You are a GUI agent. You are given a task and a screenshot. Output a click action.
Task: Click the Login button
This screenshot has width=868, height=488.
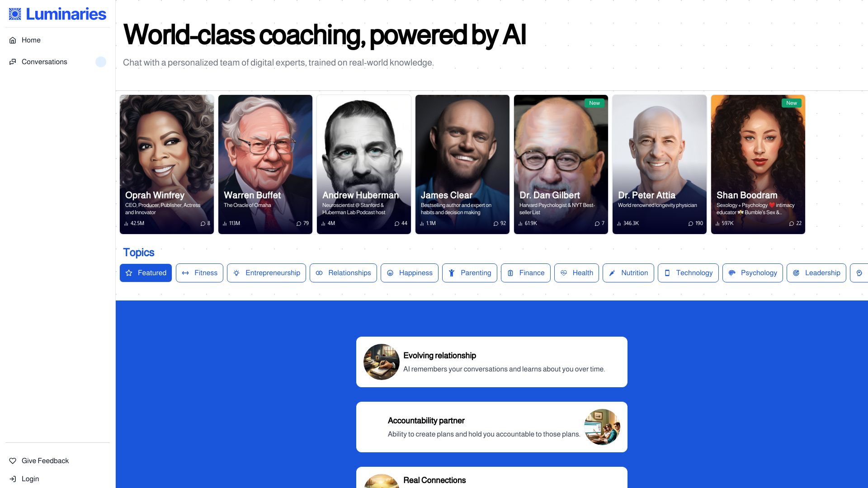coord(30,479)
